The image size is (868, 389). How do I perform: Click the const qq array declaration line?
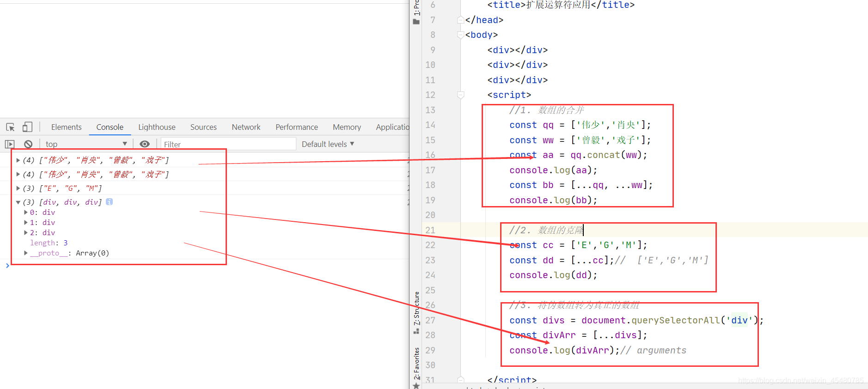click(x=580, y=125)
